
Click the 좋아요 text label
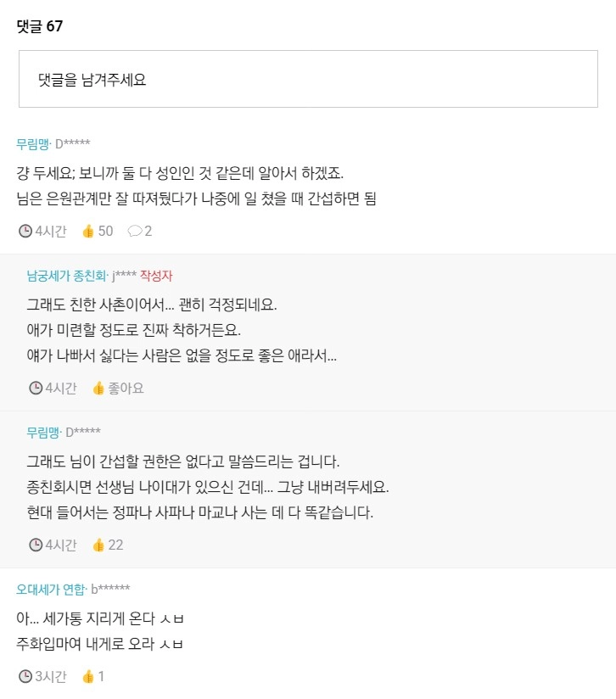click(x=126, y=388)
